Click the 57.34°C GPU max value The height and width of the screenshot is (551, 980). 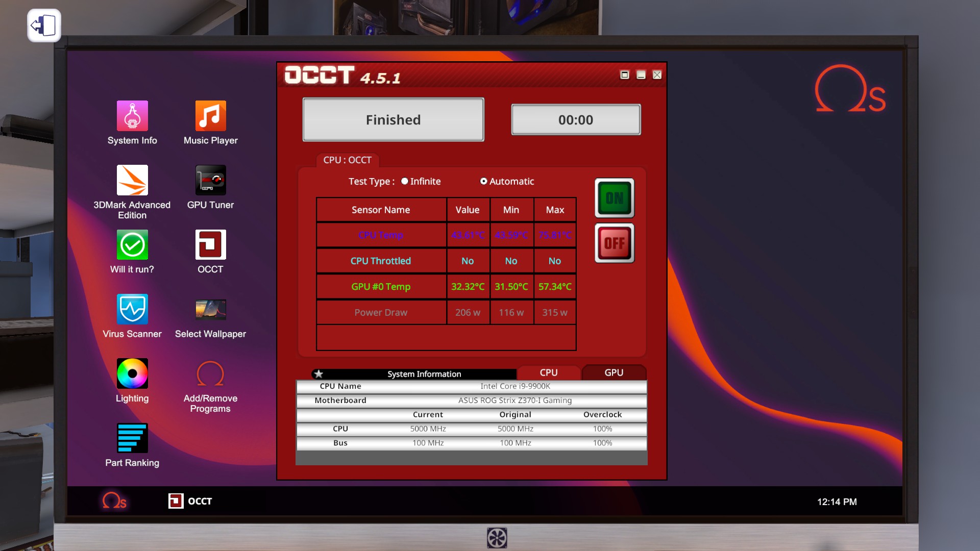point(555,287)
